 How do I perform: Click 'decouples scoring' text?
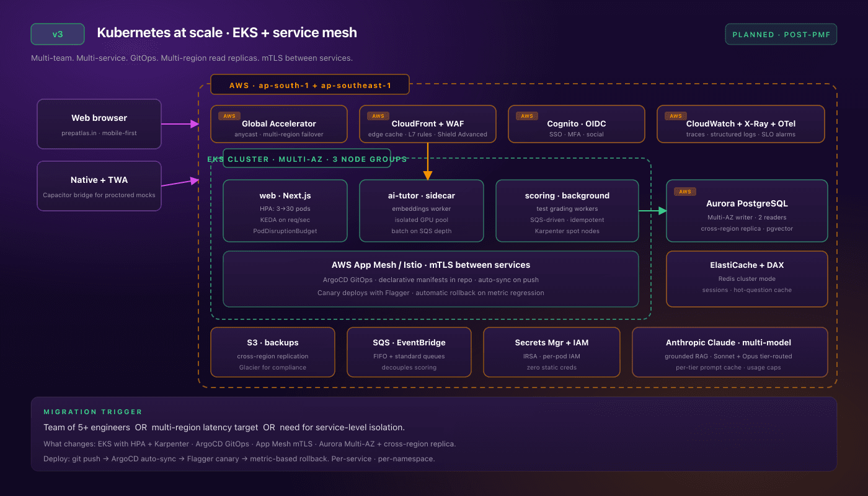coord(409,367)
